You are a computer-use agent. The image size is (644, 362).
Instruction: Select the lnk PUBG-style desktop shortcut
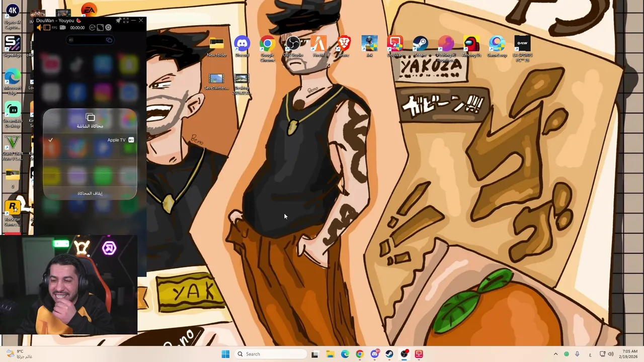tap(369, 46)
